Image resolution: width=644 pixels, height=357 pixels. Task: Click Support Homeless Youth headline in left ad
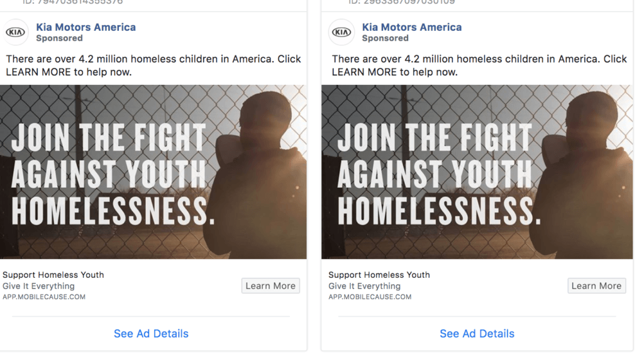[53, 275]
